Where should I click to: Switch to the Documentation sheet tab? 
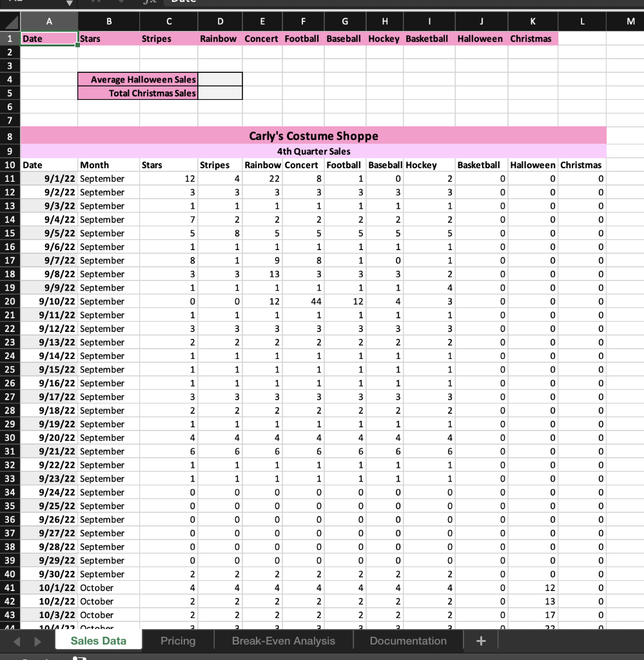coord(408,641)
